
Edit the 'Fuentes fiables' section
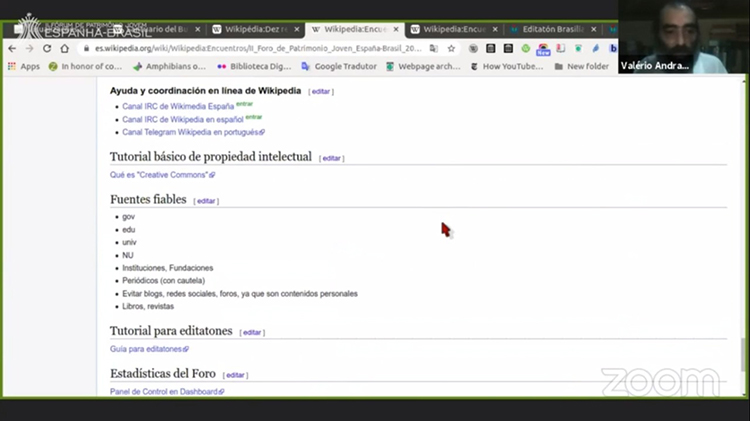tap(206, 201)
